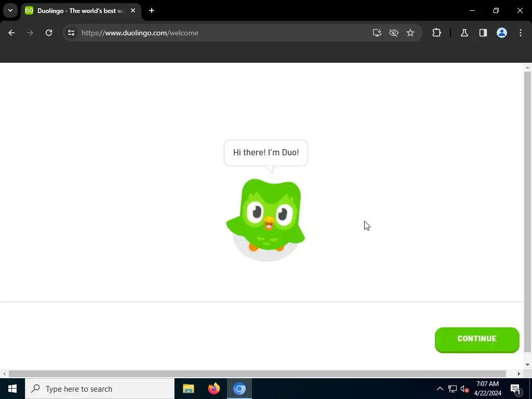Open a new browser tab
Viewport: 532px width, 399px height.
152,11
